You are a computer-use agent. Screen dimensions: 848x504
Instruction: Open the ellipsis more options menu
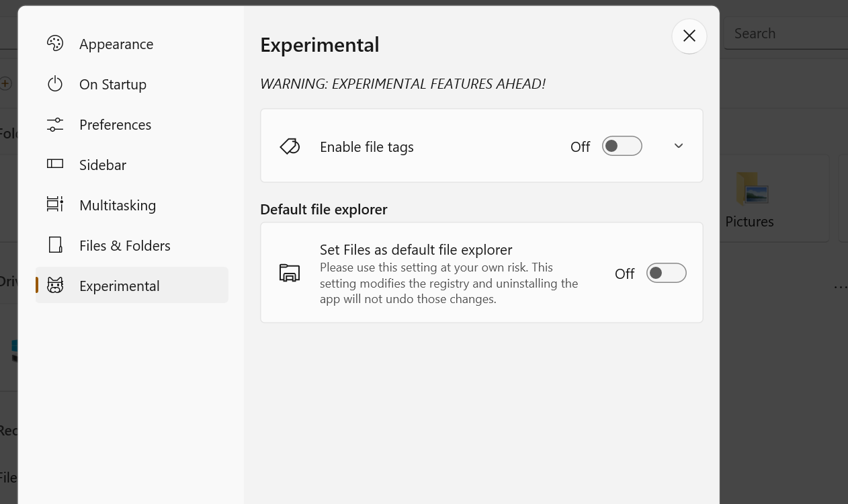841,286
